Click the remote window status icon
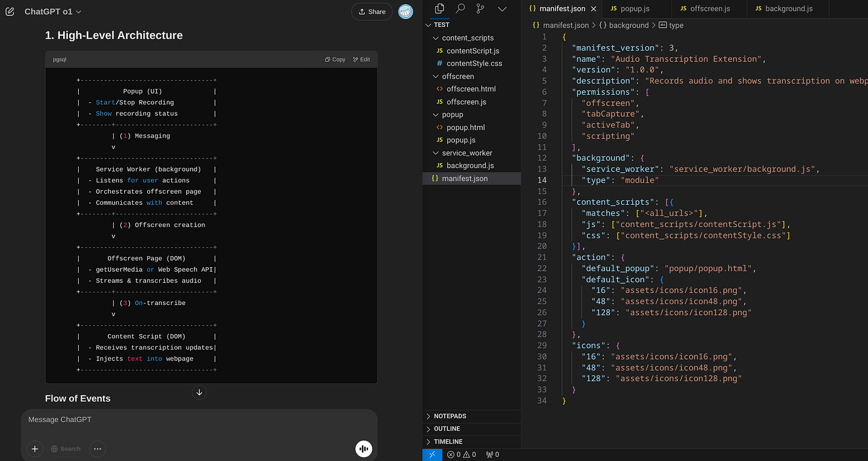Image resolution: width=868 pixels, height=461 pixels. point(433,454)
